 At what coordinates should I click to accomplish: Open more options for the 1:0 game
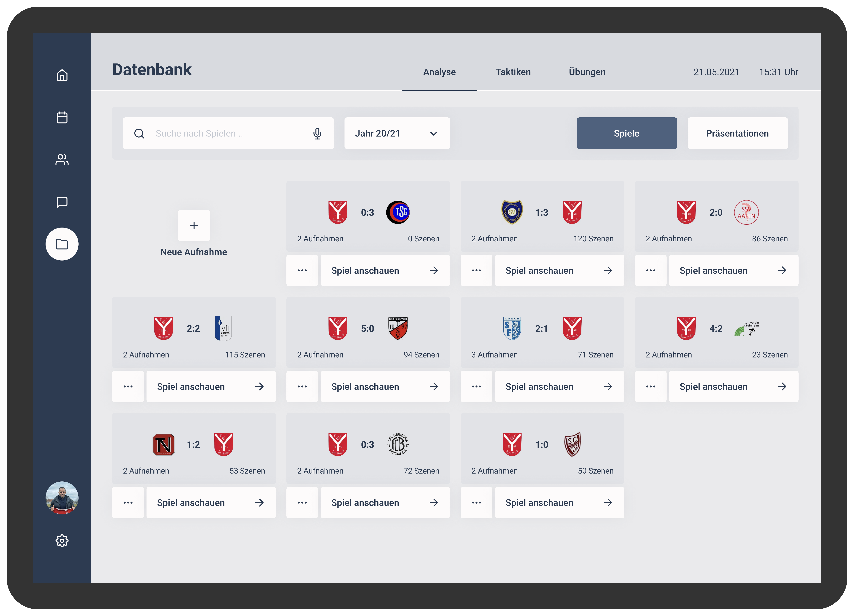tap(476, 502)
